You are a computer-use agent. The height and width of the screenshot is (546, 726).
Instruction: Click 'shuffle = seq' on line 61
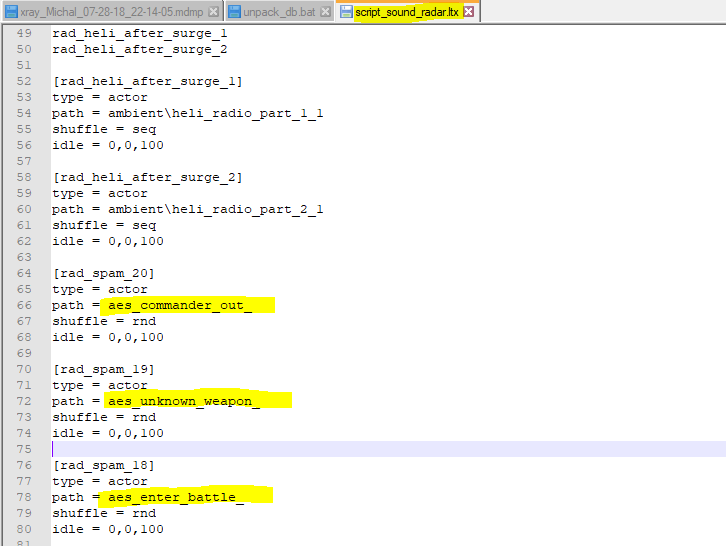[x=104, y=226]
